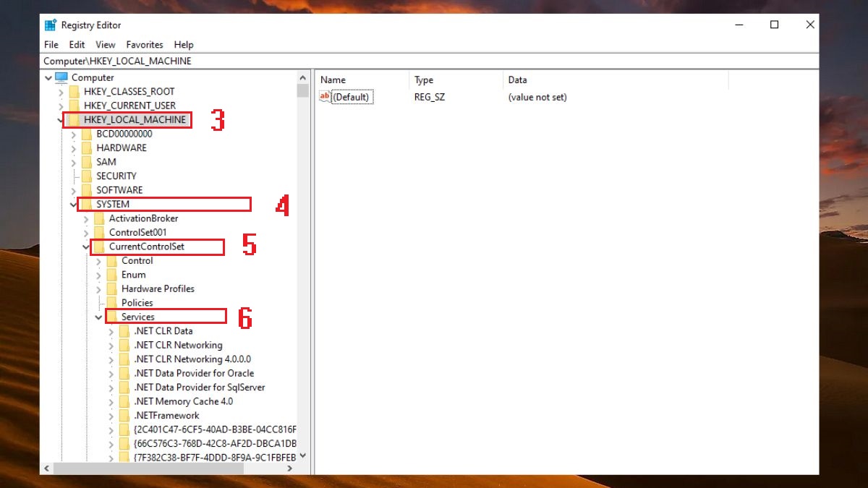Open the Favorites menu
Image resolution: width=868 pixels, height=488 pixels.
145,45
